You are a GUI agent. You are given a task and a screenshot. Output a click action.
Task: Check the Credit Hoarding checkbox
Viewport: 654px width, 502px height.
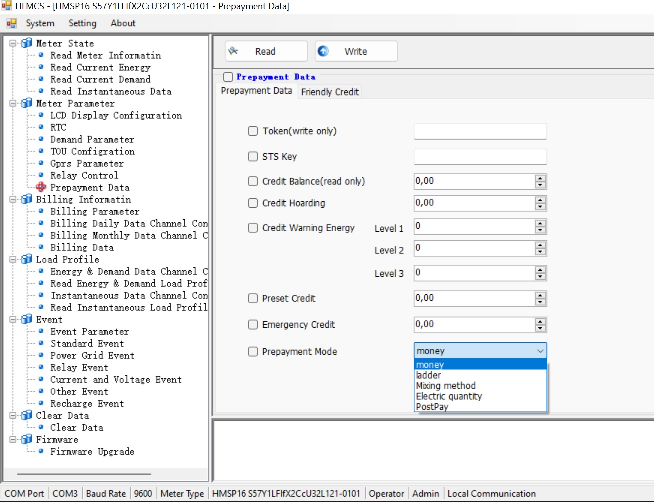click(252, 203)
